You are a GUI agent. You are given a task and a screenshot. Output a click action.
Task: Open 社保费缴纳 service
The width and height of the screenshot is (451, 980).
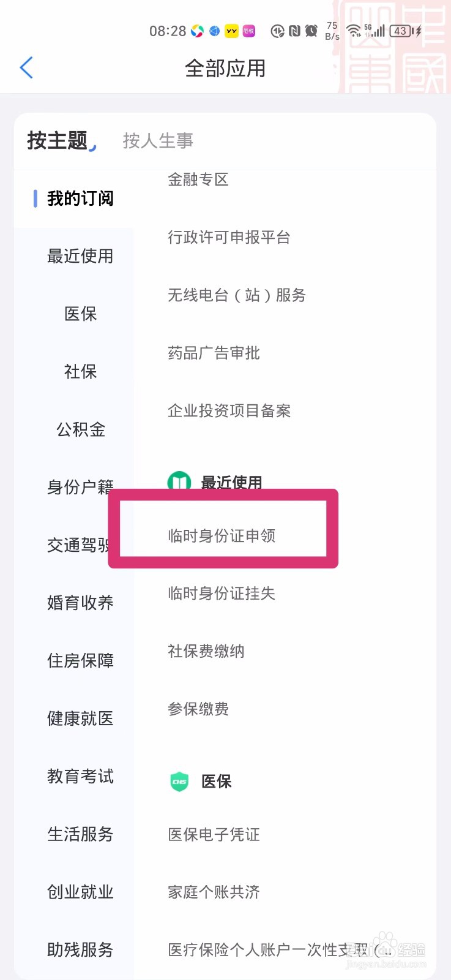tap(206, 651)
